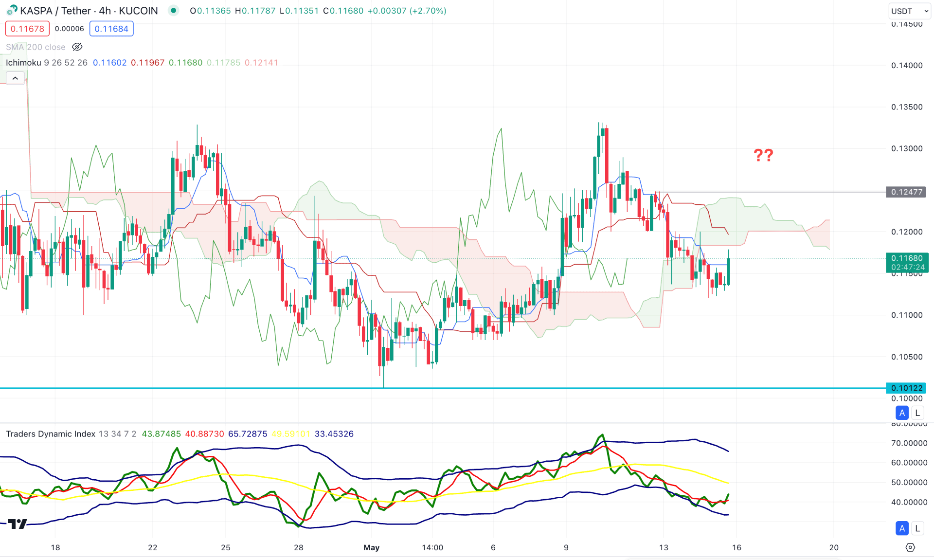Click the current price label 0.11680
934x560 pixels.
[907, 258]
